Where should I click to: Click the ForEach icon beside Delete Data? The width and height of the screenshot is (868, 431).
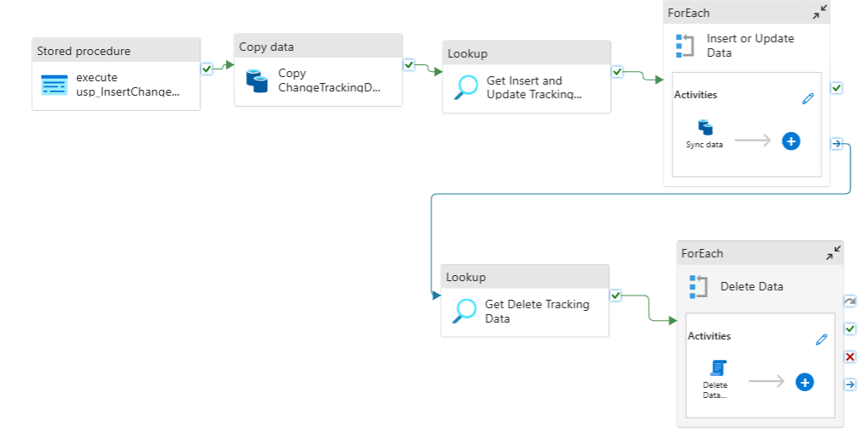[x=699, y=287]
